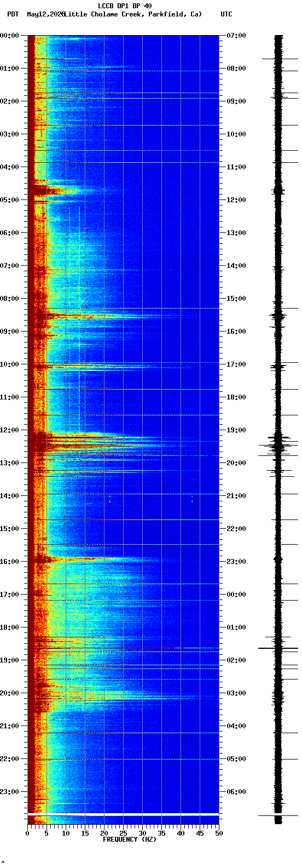The width and height of the screenshot is (302, 868).
Task: Select the 14:00 PDT axis label
Action: tap(10, 496)
